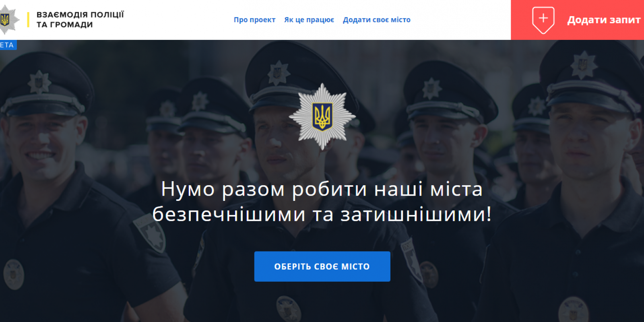Click the безпечнішими та затишнішими heading line

322,214
